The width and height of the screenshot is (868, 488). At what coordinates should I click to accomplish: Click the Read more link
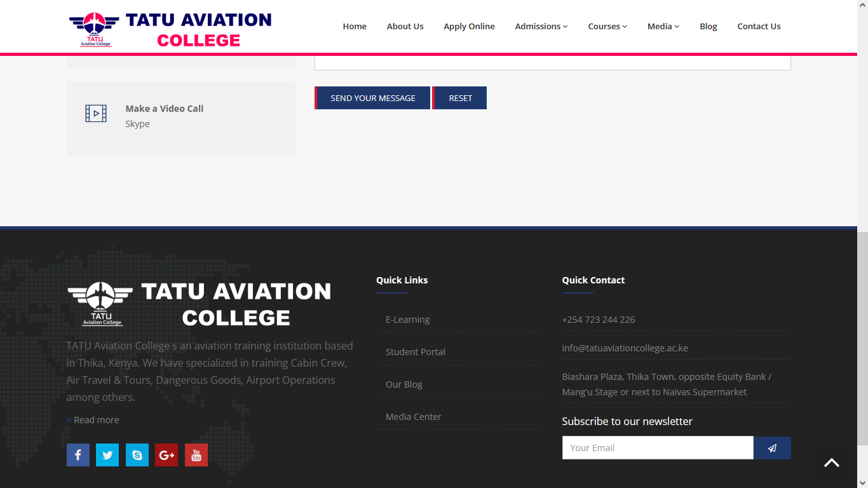[96, 420]
